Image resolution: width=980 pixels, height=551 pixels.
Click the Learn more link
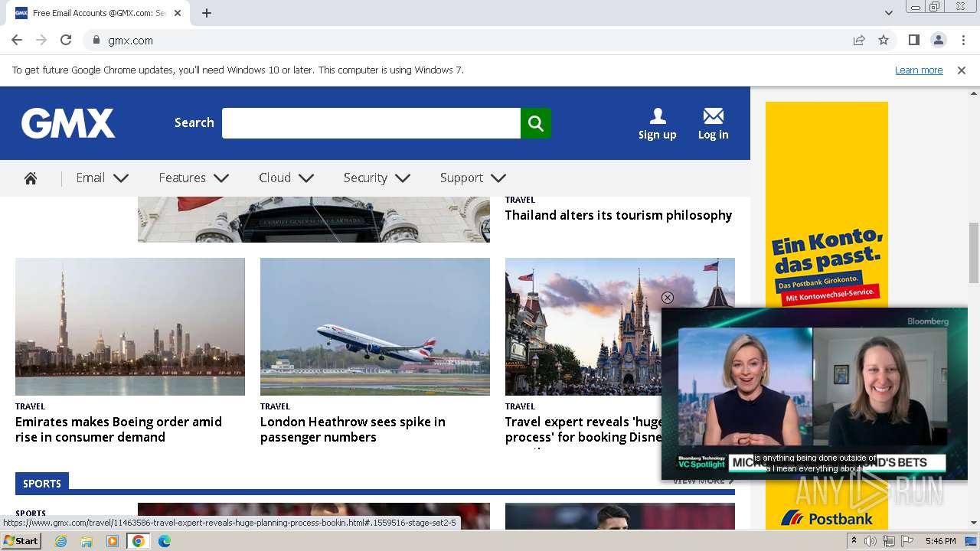pyautogui.click(x=919, y=70)
